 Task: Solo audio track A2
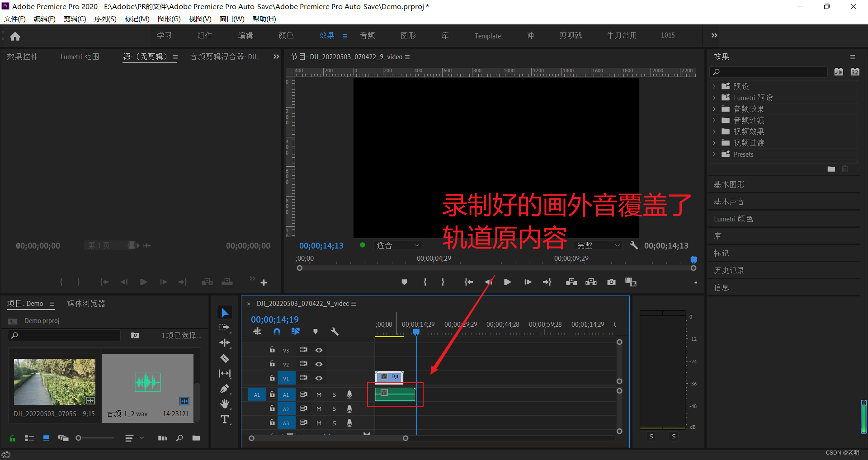(x=334, y=409)
